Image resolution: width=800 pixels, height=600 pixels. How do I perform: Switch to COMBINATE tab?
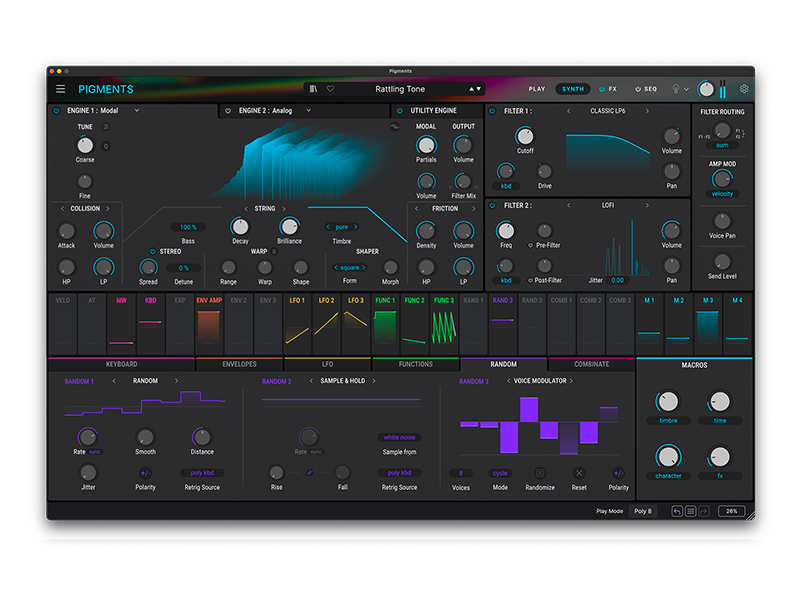point(592,364)
